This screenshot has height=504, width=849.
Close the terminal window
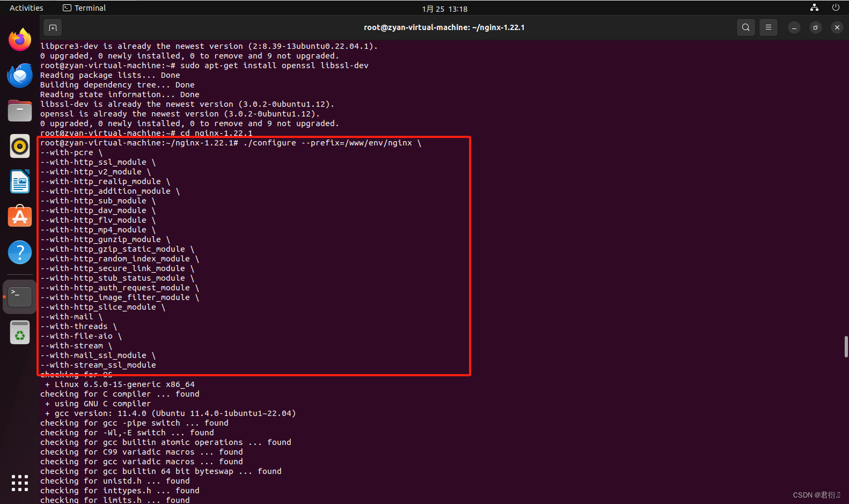(x=837, y=27)
